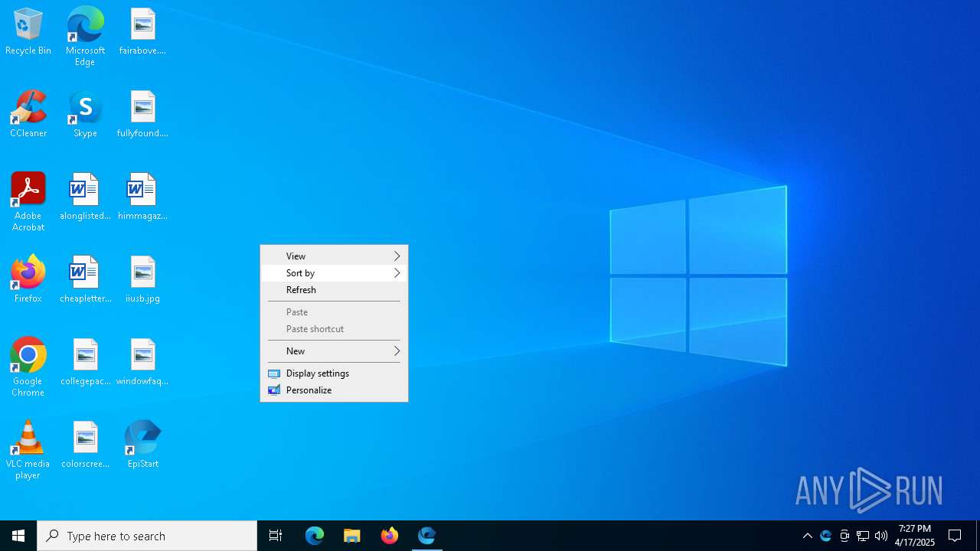
Task: Select the Microsoft Edge desktop shortcut
Action: (85, 37)
